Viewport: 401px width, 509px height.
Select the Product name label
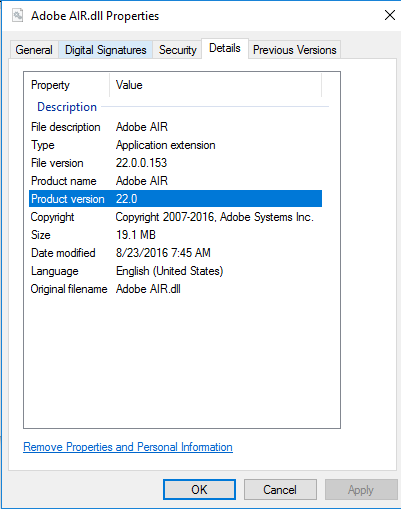[x=64, y=181]
